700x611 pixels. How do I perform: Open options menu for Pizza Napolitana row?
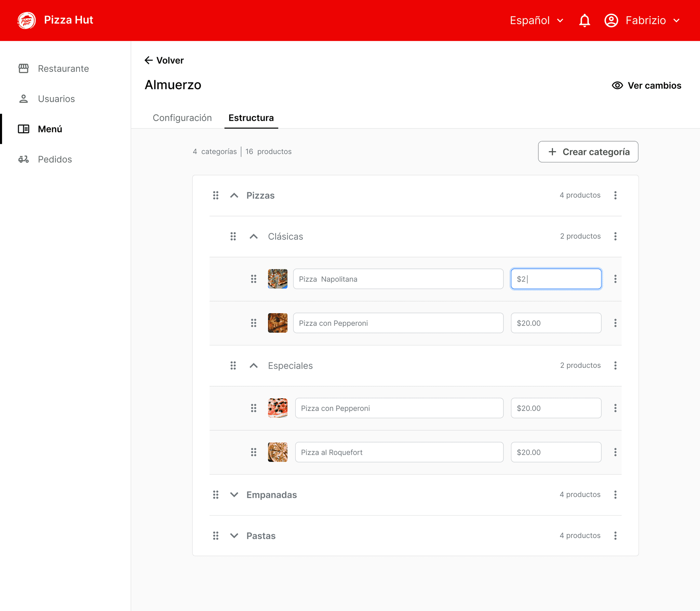(615, 279)
